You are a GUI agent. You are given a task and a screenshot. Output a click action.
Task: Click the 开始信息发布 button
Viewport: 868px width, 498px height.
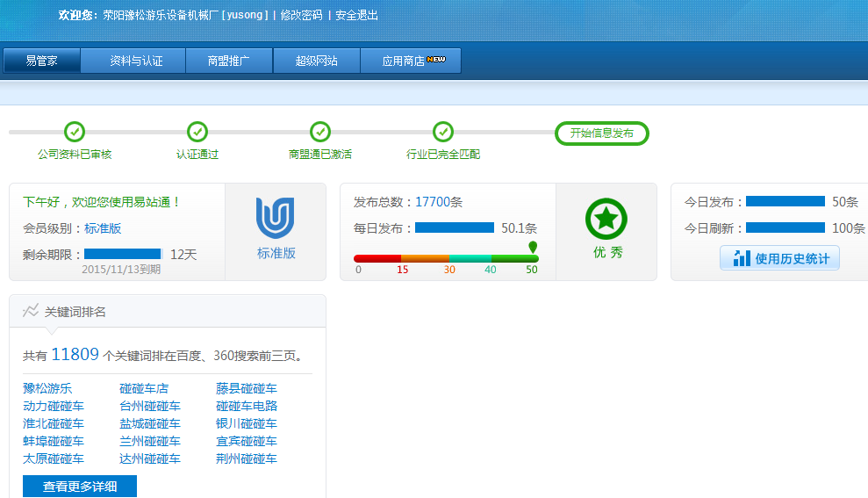(x=601, y=134)
